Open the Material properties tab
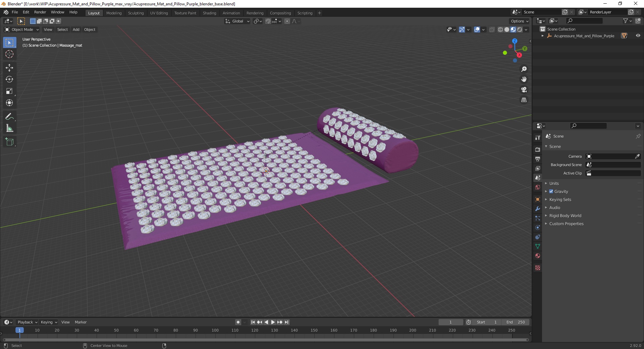This screenshot has width=644, height=349. point(538,256)
